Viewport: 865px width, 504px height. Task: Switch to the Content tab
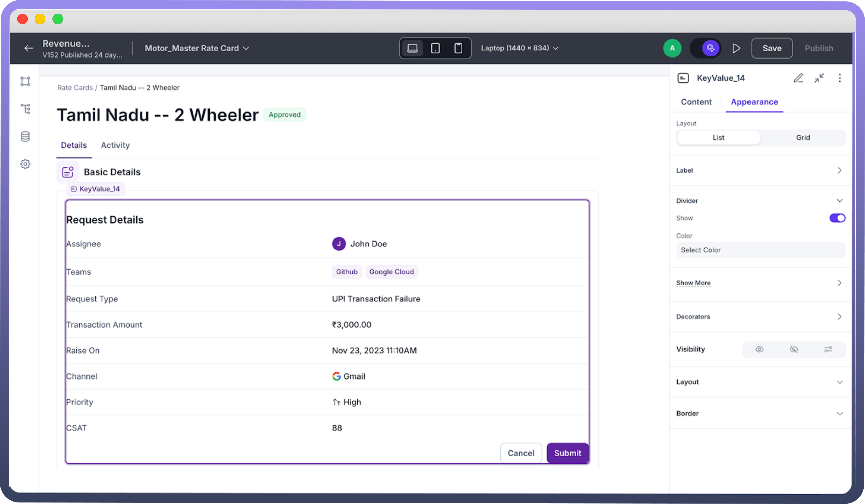pyautogui.click(x=696, y=102)
